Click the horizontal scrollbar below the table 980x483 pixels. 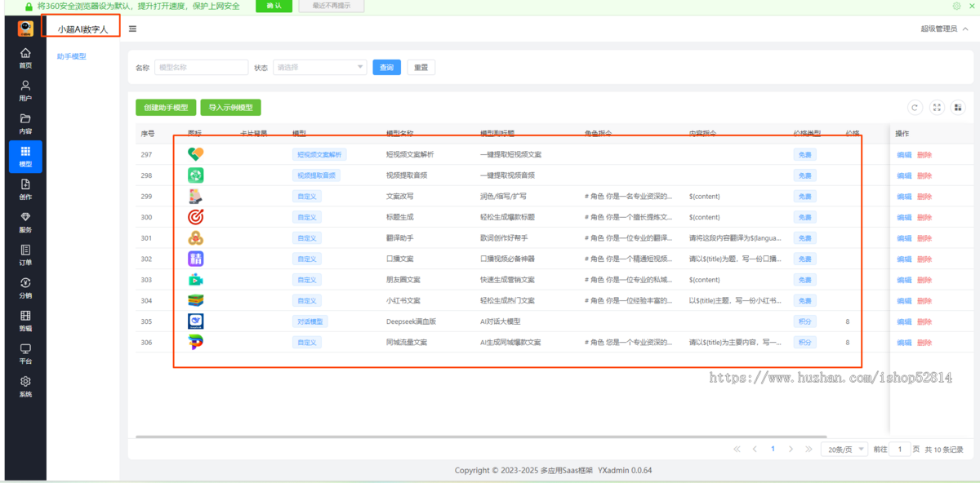482,437
